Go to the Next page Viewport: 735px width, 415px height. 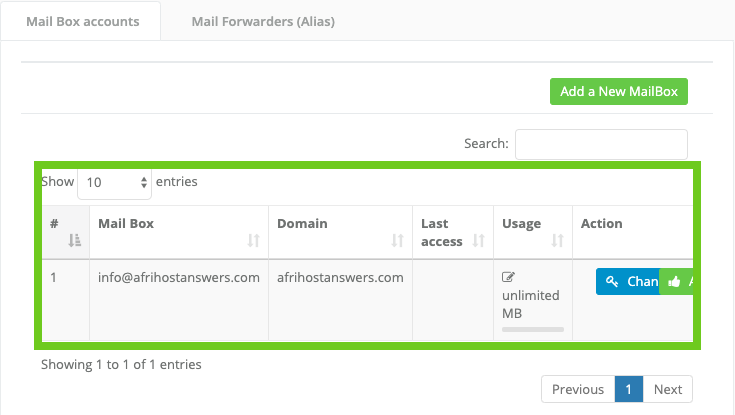click(667, 389)
